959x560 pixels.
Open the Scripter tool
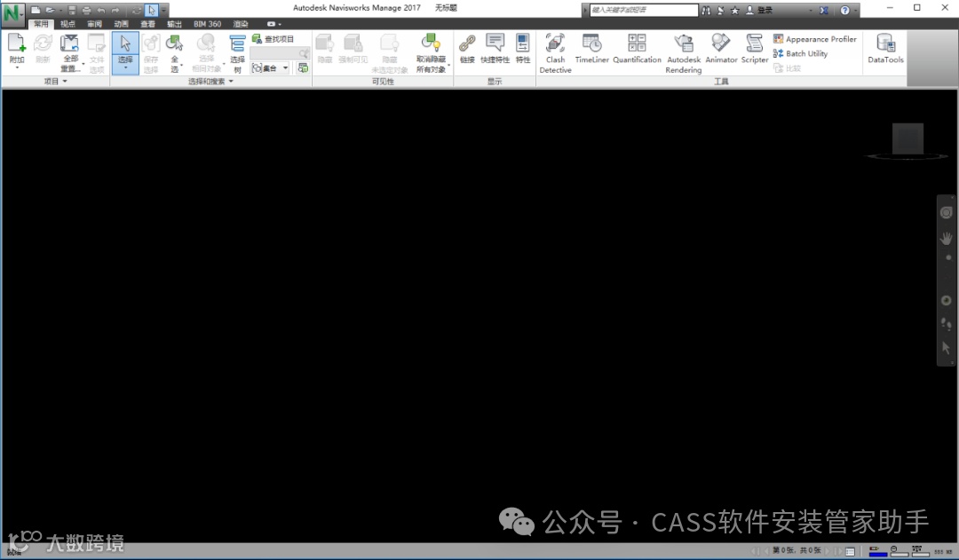click(x=755, y=48)
